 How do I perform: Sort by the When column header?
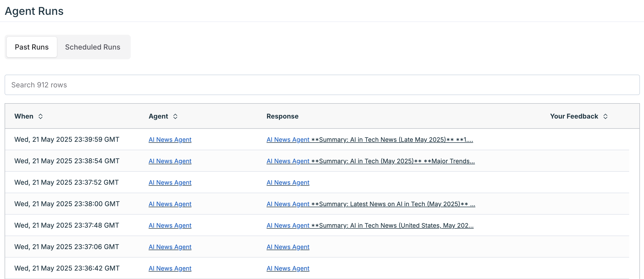24,117
